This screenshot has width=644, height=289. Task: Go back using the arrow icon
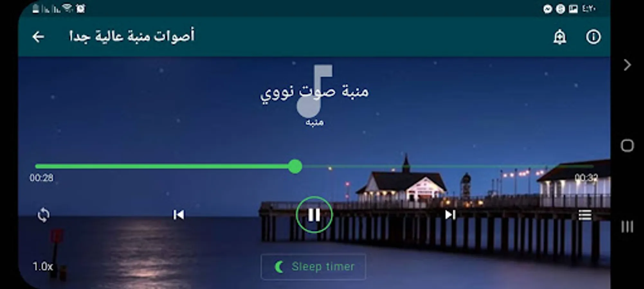(x=38, y=37)
